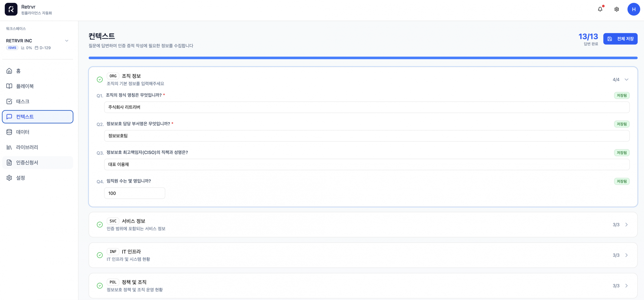Click the library icon for 라이브러리
This screenshot has height=300, width=644.
coord(9,147)
